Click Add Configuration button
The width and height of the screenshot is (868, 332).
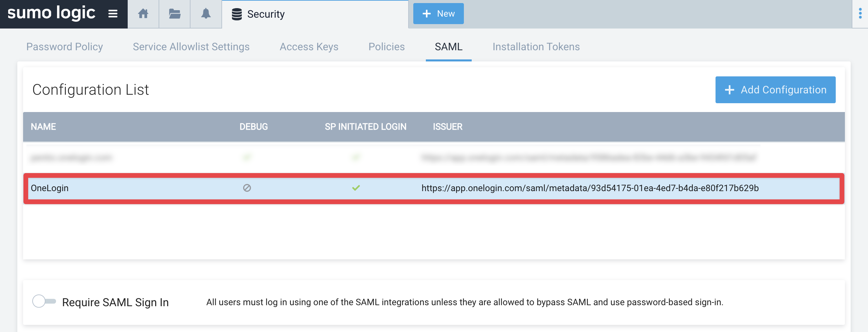coord(775,90)
